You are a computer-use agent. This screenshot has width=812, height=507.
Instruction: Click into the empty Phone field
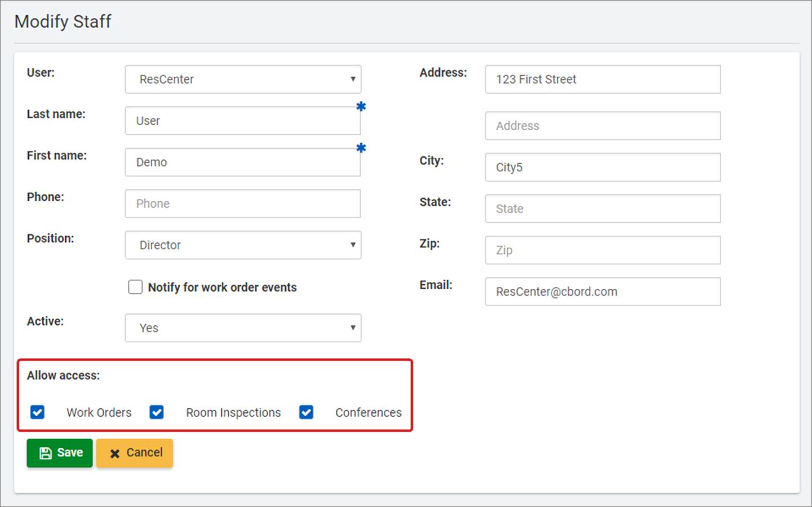click(x=242, y=204)
